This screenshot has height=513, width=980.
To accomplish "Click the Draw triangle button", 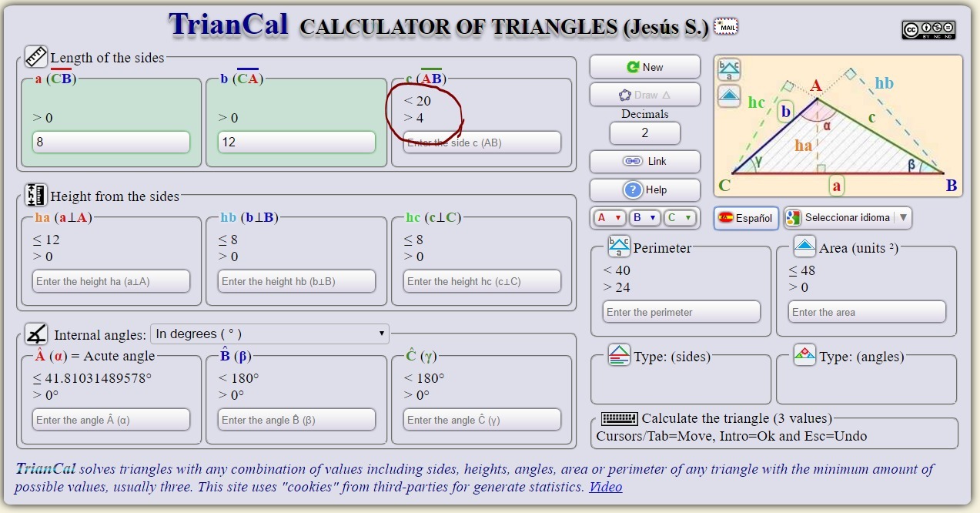I will pos(645,95).
